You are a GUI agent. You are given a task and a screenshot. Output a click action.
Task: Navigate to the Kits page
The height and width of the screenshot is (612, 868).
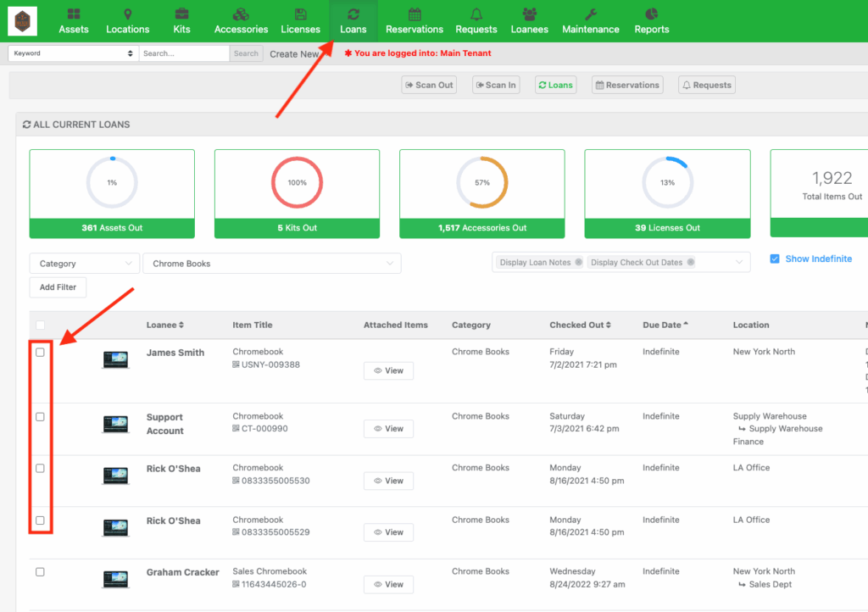pos(181,20)
